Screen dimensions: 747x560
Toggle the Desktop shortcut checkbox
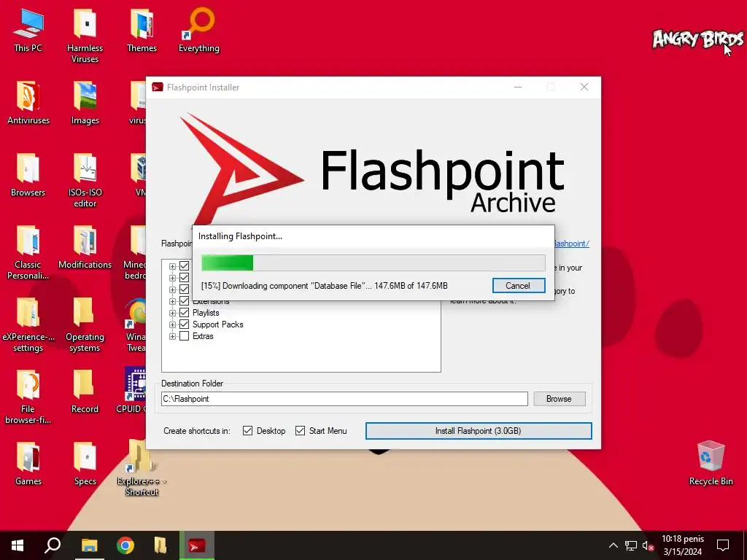point(248,431)
